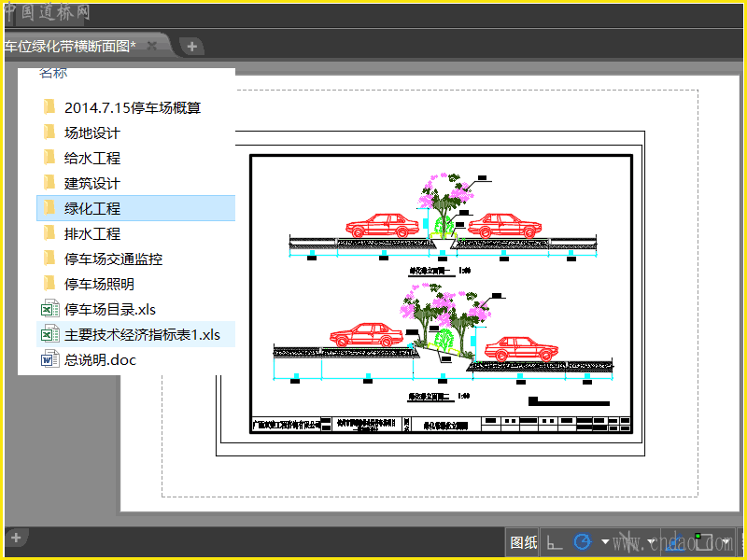Click Excel icon beside 停车场目录.xls
This screenshot has width=747, height=560.
(x=50, y=309)
